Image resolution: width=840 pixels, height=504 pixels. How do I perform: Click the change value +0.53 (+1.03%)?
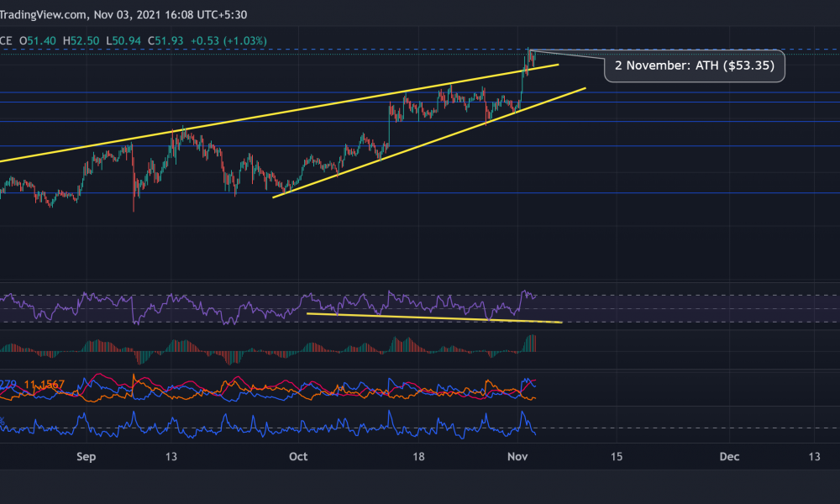pyautogui.click(x=228, y=40)
